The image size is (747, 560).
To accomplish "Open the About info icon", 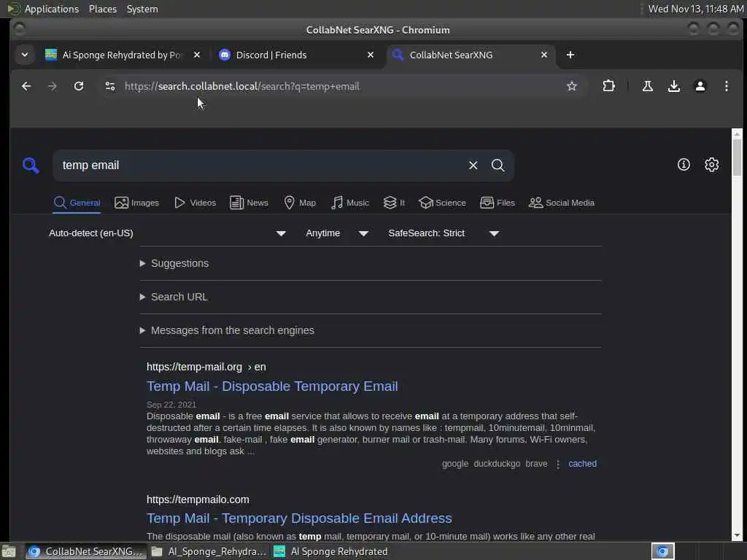I will (x=684, y=165).
